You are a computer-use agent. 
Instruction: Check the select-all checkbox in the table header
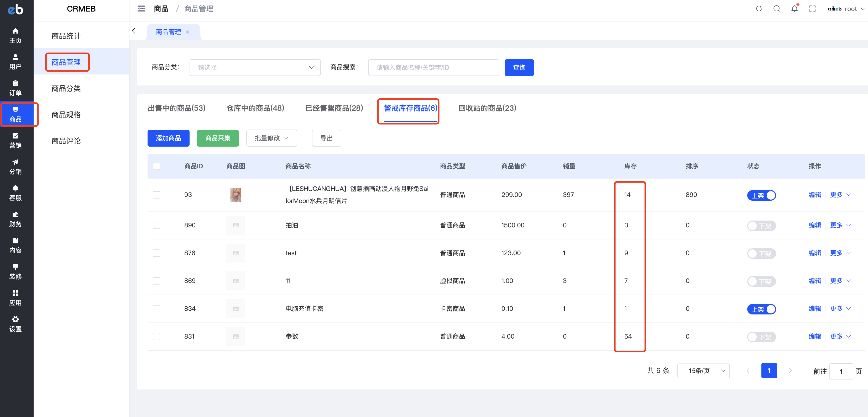click(x=156, y=166)
